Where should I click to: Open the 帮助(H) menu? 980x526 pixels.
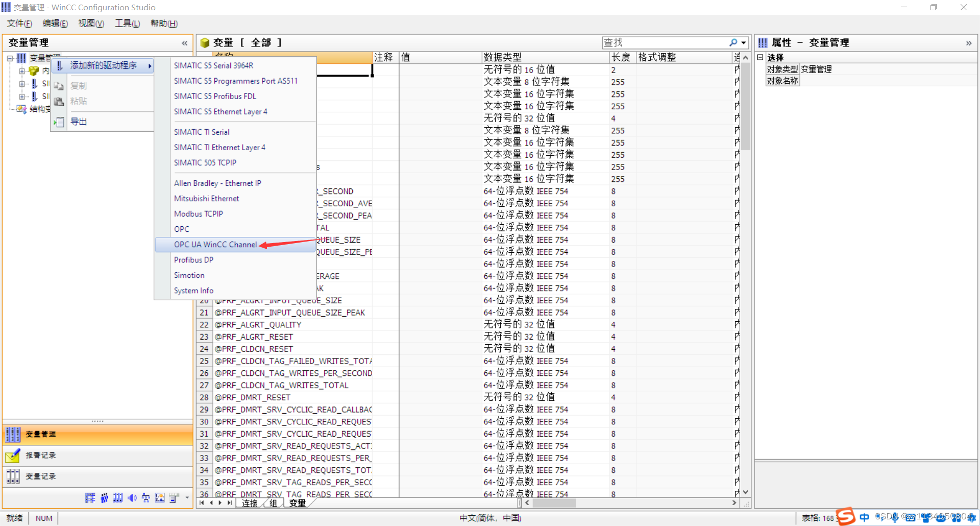[x=164, y=23]
